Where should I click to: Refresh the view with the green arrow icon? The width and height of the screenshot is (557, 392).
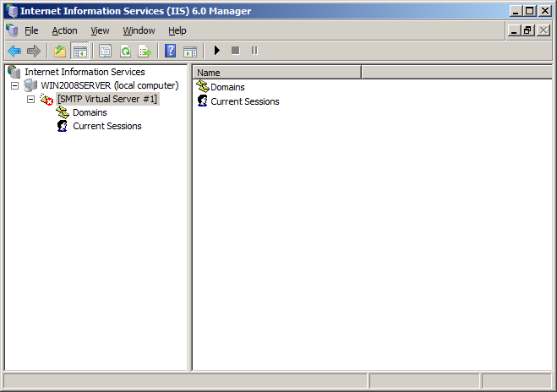coord(125,52)
